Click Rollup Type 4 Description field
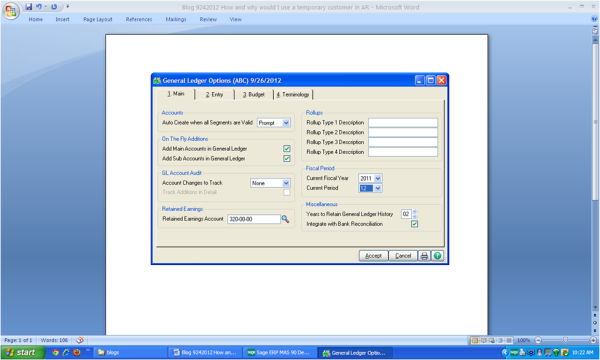 click(x=403, y=152)
